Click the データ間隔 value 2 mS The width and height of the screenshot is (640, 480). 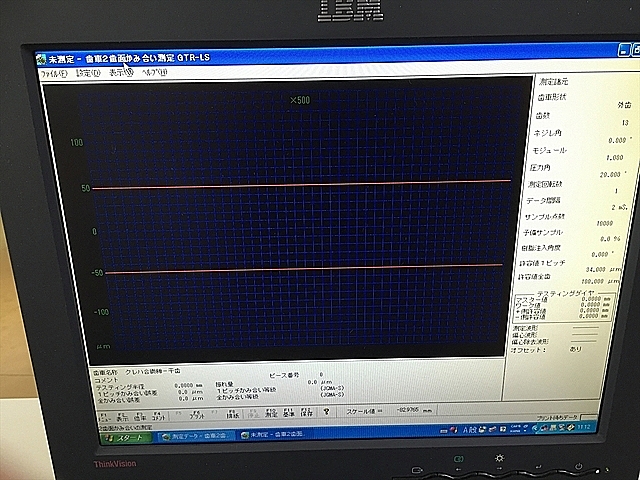(x=619, y=207)
